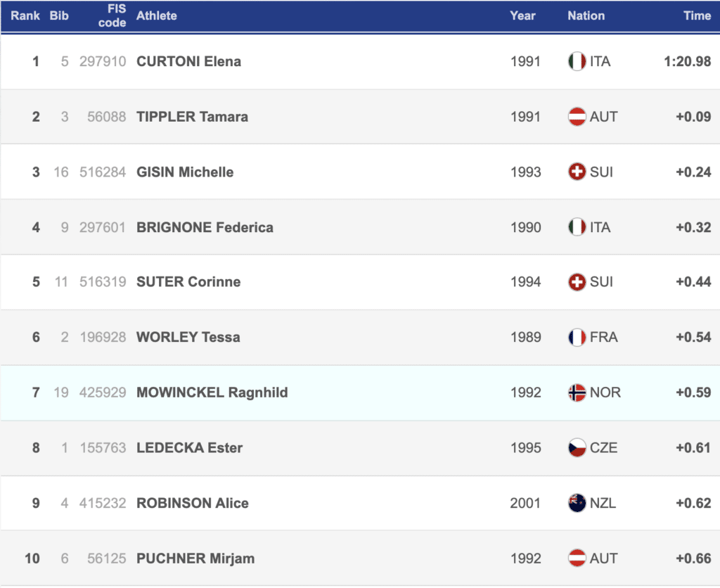Click the Norway flag in Mowinckel's row
The height and width of the screenshot is (588, 720).
coord(577,392)
